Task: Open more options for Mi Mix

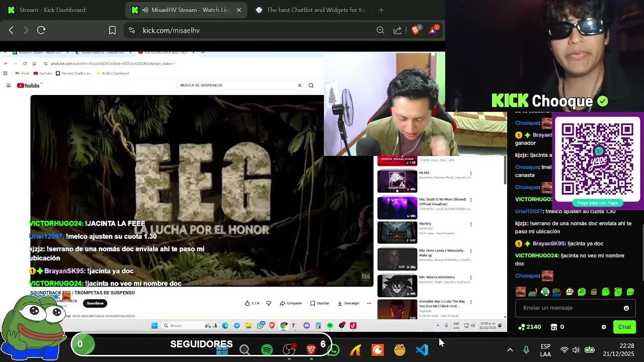Action: 471,173
